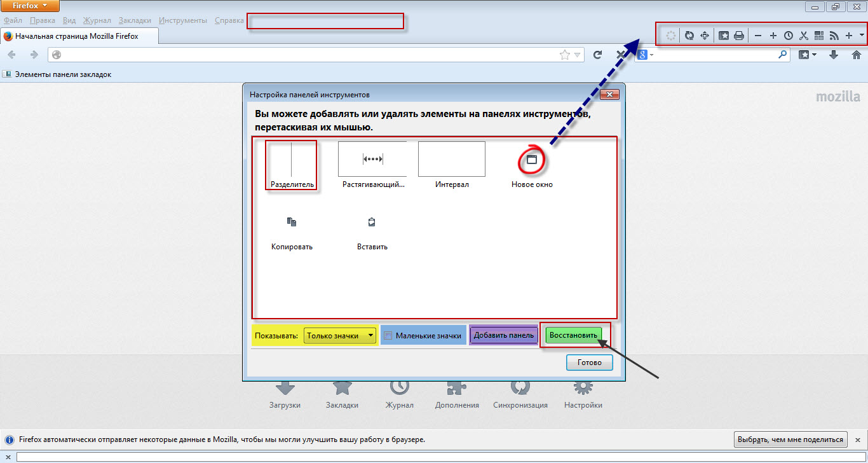
Task: Click the Forward arrow navigation button
Action: click(34, 55)
